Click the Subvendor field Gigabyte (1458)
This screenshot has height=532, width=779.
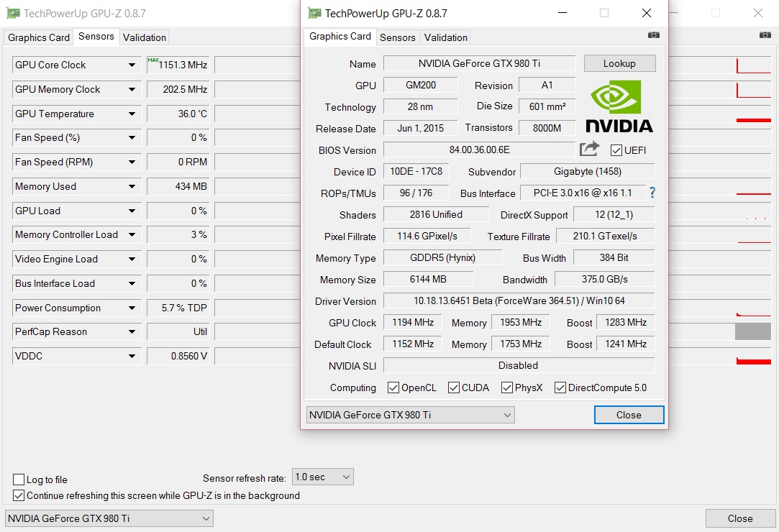pos(587,171)
